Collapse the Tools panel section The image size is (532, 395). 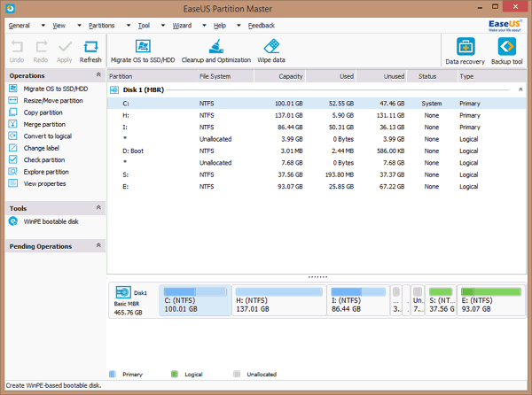[x=98, y=208]
